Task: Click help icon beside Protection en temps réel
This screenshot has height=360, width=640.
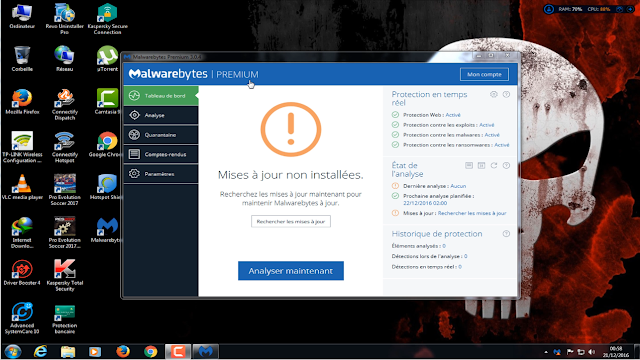Action: (506, 94)
